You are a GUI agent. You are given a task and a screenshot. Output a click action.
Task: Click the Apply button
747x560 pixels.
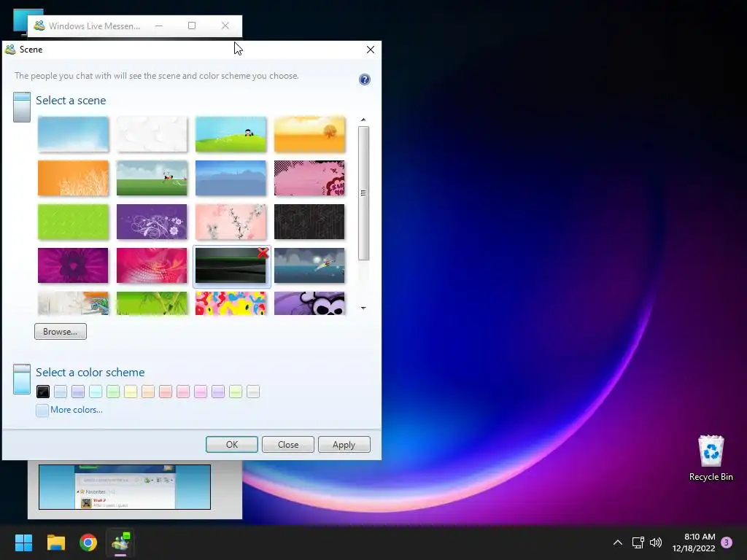click(x=344, y=444)
